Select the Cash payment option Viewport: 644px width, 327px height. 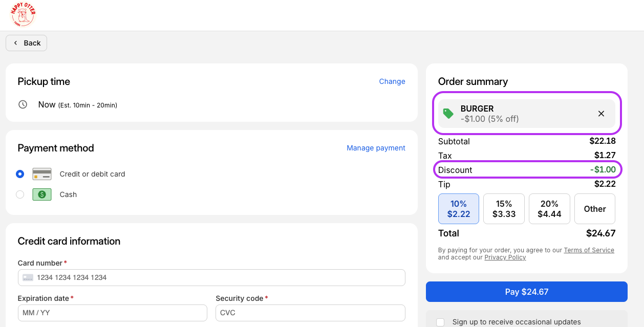click(x=20, y=194)
